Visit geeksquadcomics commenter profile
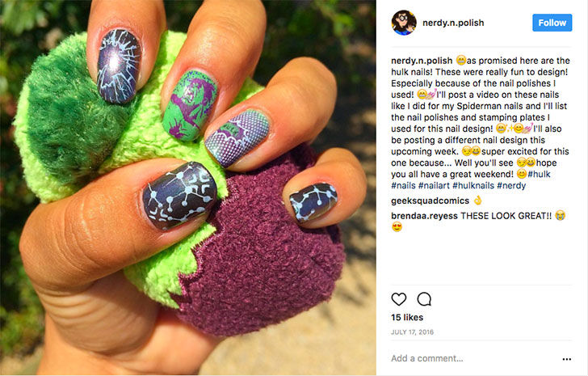Screen dimensions: 588x376 430,201
